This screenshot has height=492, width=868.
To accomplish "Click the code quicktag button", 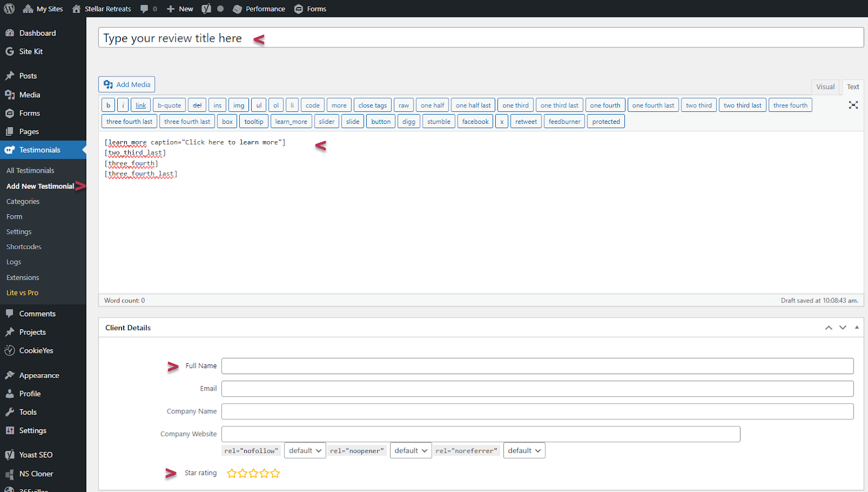I will (312, 105).
